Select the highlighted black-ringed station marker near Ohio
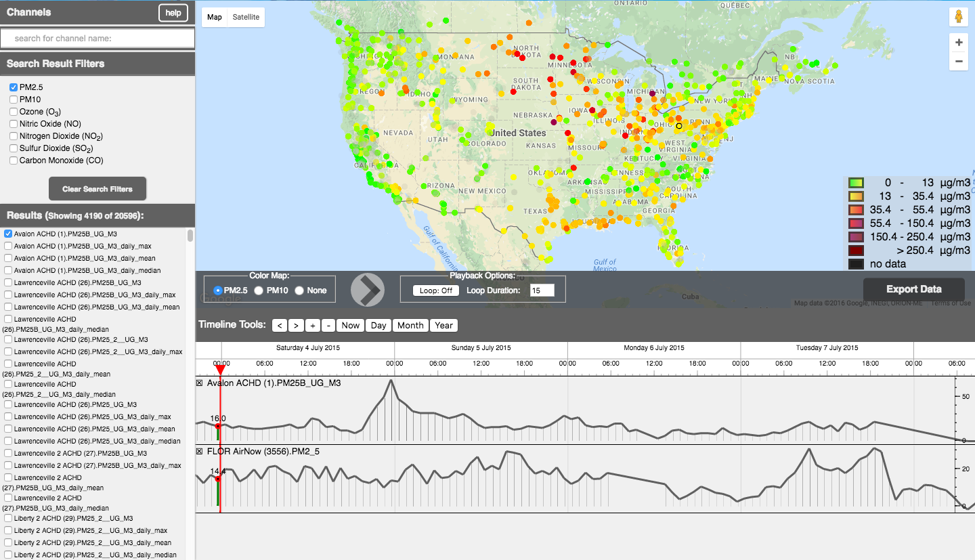The image size is (975, 560). point(679,126)
